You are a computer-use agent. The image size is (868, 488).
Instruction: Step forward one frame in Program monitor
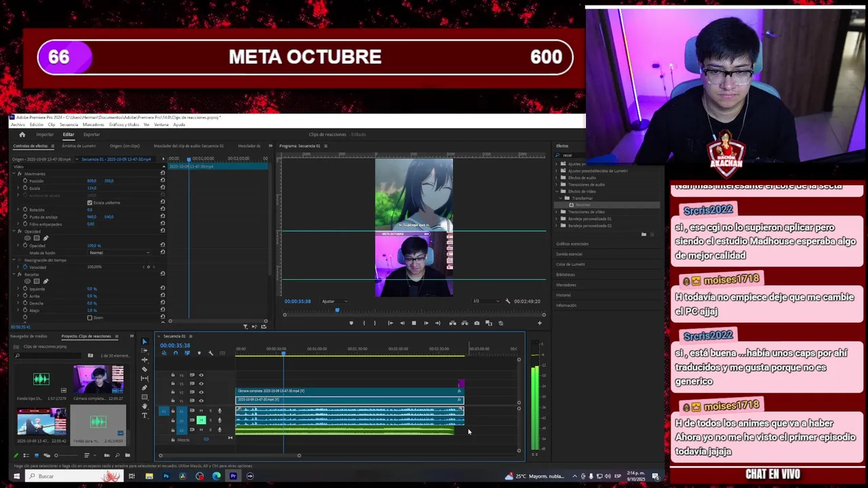coord(426,323)
